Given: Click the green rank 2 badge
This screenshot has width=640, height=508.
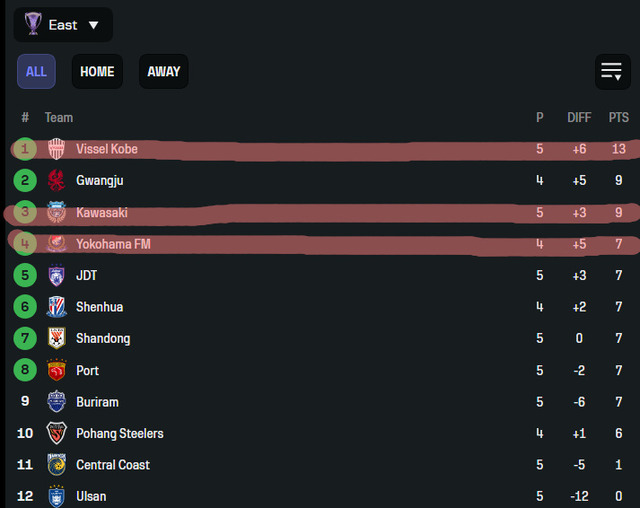Looking at the screenshot, I should coord(25,180).
